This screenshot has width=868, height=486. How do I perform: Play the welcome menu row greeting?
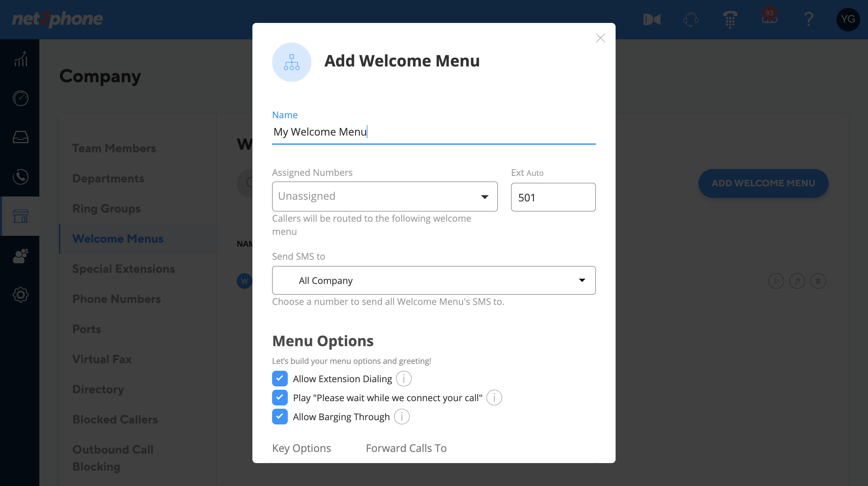click(776, 281)
